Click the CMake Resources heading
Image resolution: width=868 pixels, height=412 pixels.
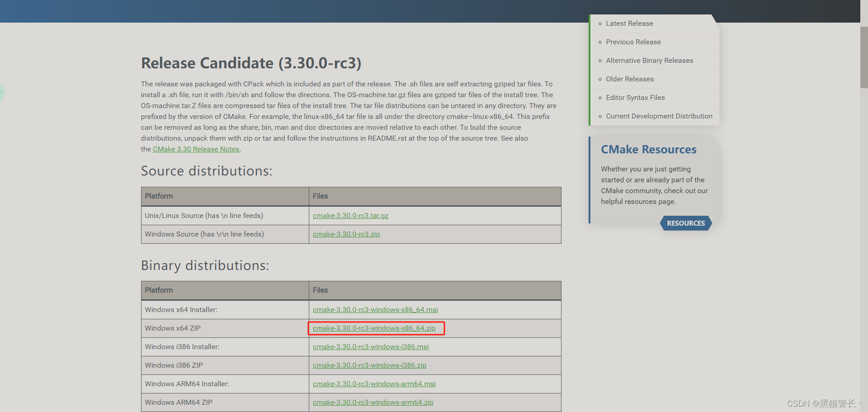tap(648, 150)
